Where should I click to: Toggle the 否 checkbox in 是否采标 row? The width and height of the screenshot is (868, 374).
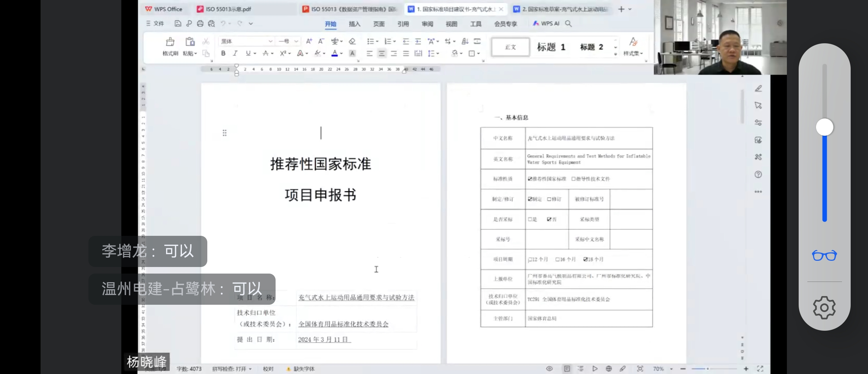coord(549,219)
